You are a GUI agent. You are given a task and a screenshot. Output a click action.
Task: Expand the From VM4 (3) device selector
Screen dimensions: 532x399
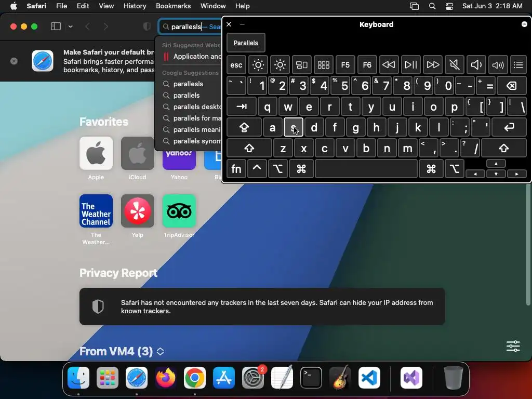161,352
